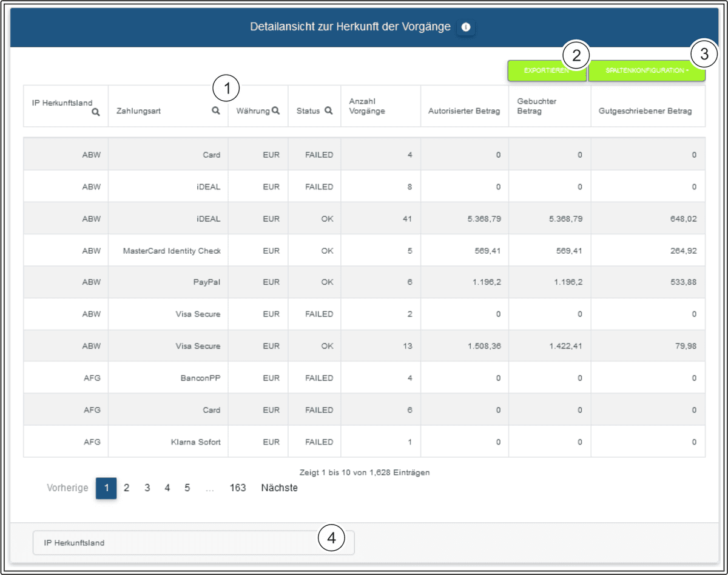Open the IP Herkunftsland selector at bottom
The image size is (728, 575).
pos(193,543)
